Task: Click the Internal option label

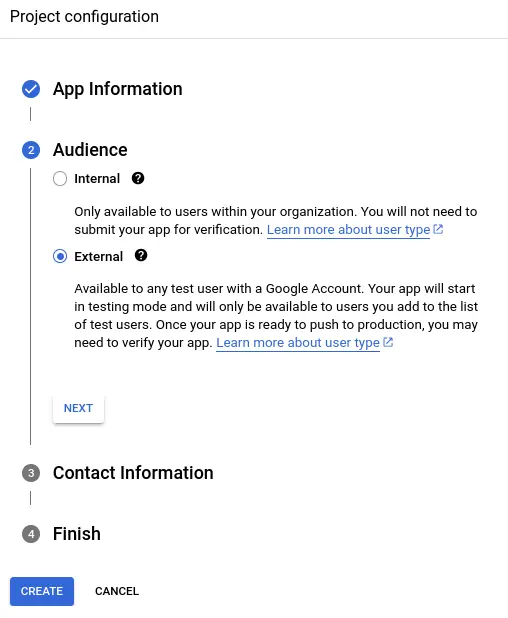Action: [97, 179]
